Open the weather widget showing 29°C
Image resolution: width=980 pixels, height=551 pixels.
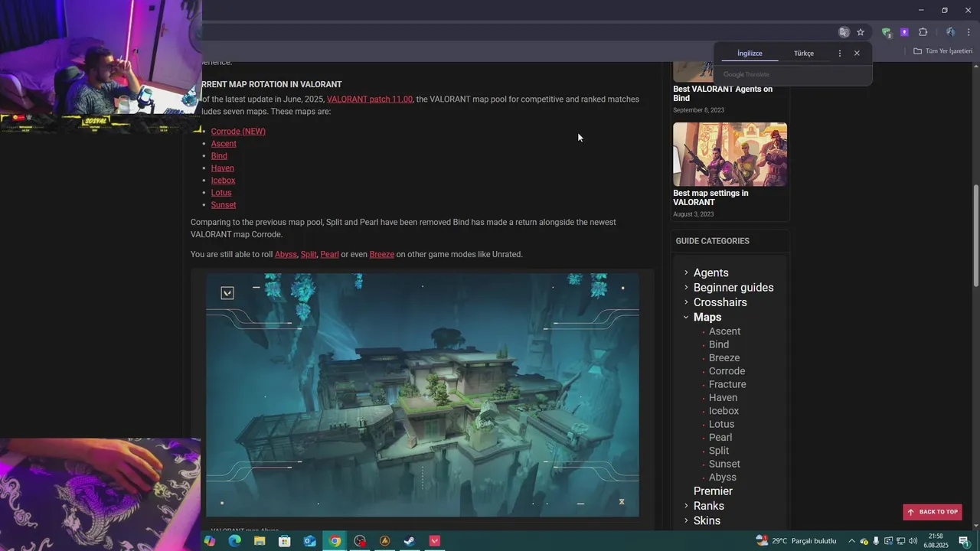point(796,541)
